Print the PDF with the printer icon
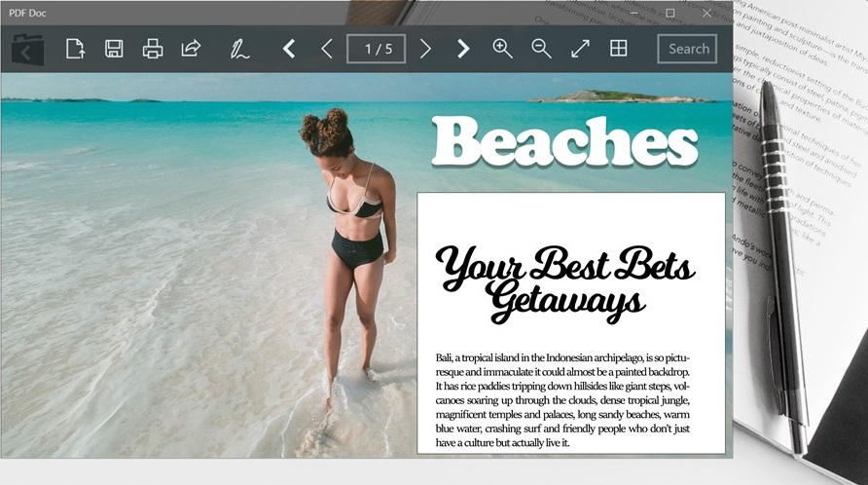This screenshot has width=868, height=485. [153, 49]
